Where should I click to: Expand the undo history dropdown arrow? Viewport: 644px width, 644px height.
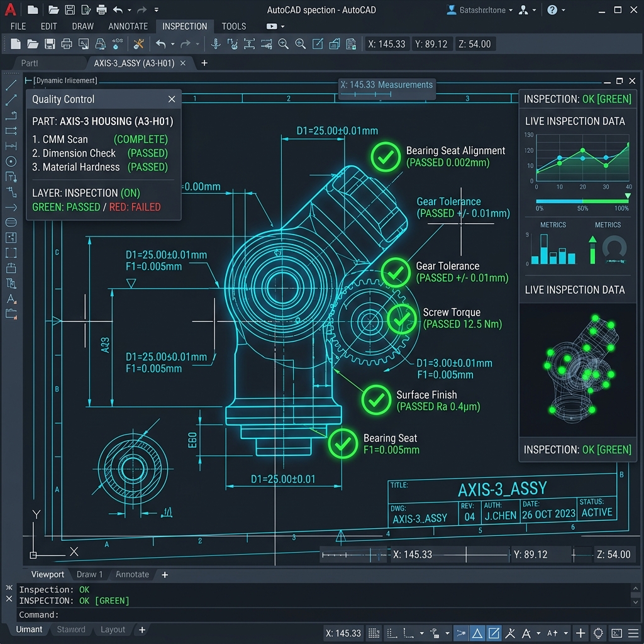click(x=172, y=44)
